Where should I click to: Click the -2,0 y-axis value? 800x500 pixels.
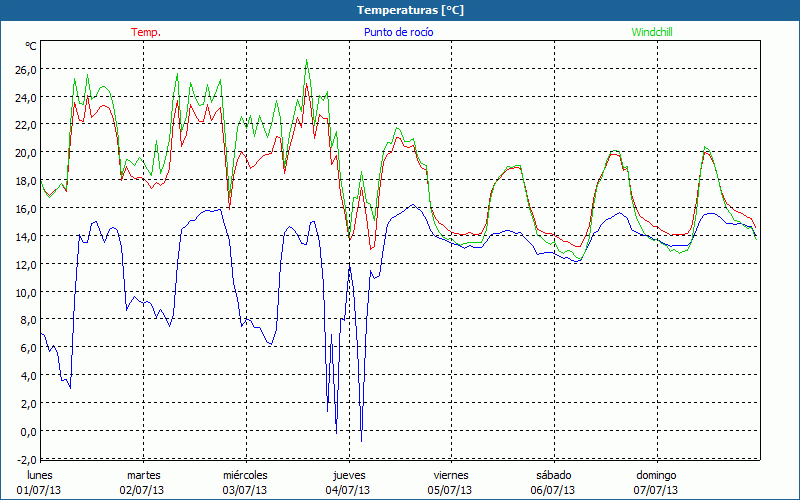coord(24,460)
